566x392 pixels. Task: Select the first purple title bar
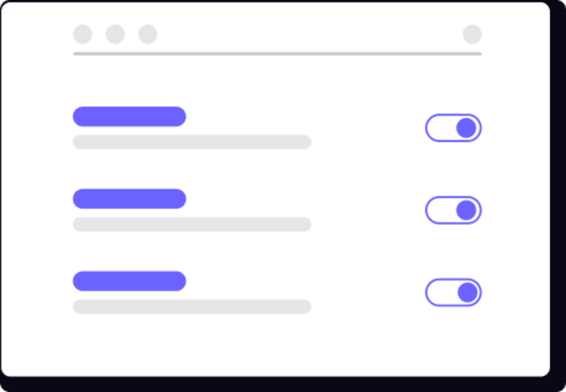click(129, 117)
